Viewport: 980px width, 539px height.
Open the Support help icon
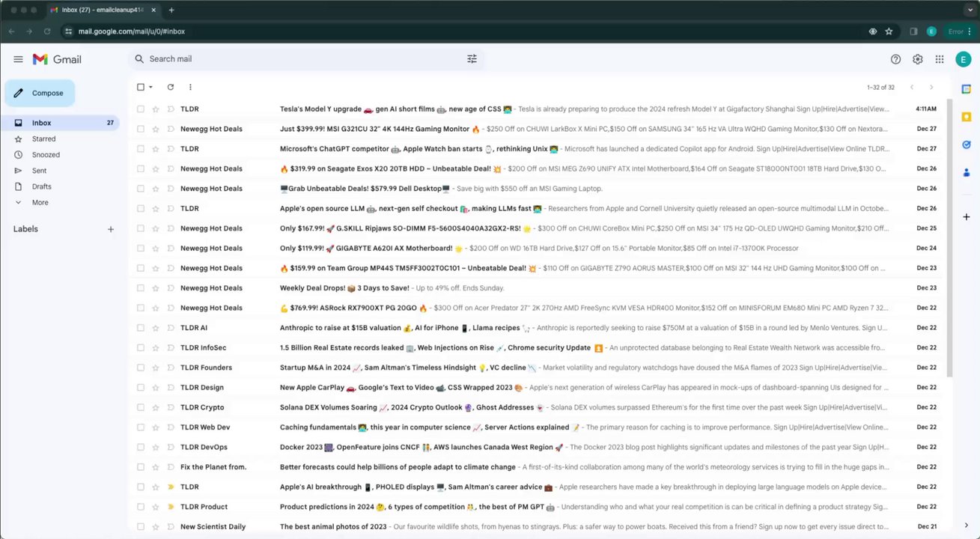pos(895,59)
